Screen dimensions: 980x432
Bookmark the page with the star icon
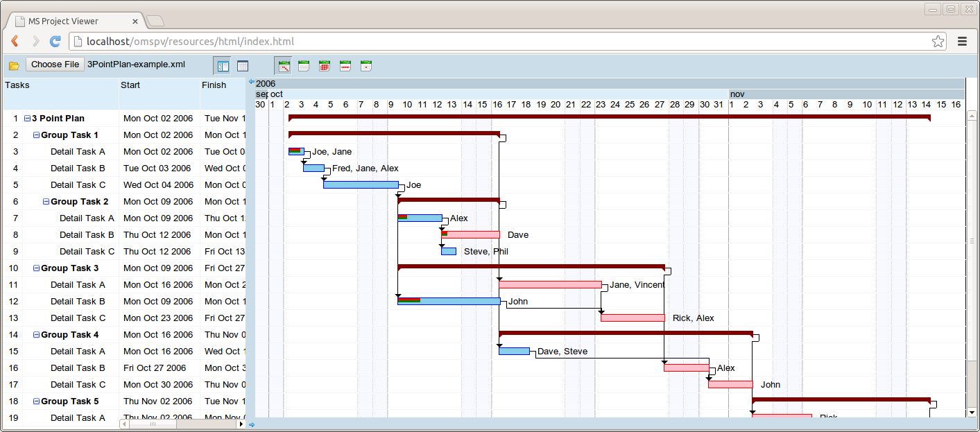tap(938, 42)
